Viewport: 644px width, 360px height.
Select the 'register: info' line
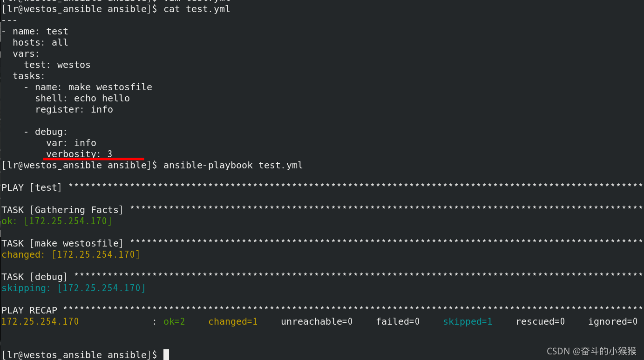point(74,109)
